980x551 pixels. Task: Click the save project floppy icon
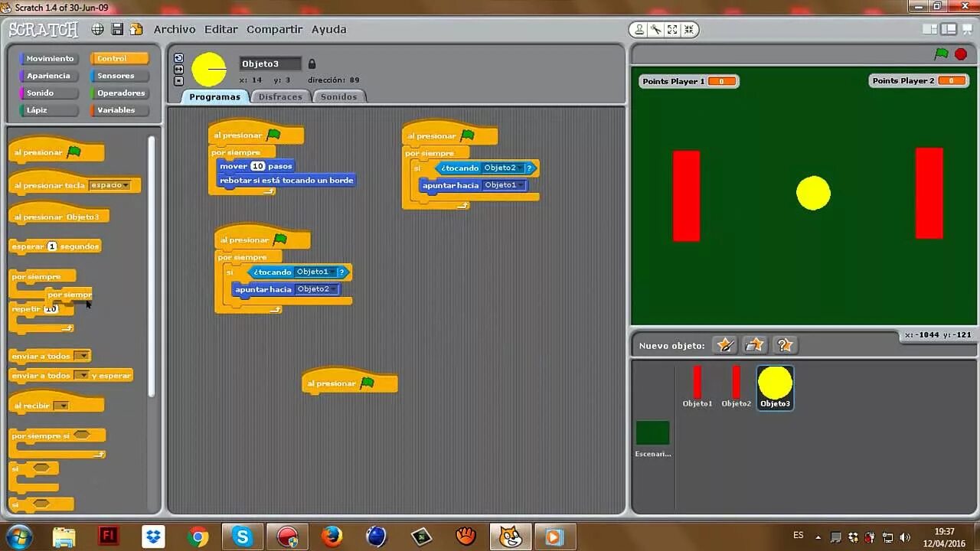point(117,29)
